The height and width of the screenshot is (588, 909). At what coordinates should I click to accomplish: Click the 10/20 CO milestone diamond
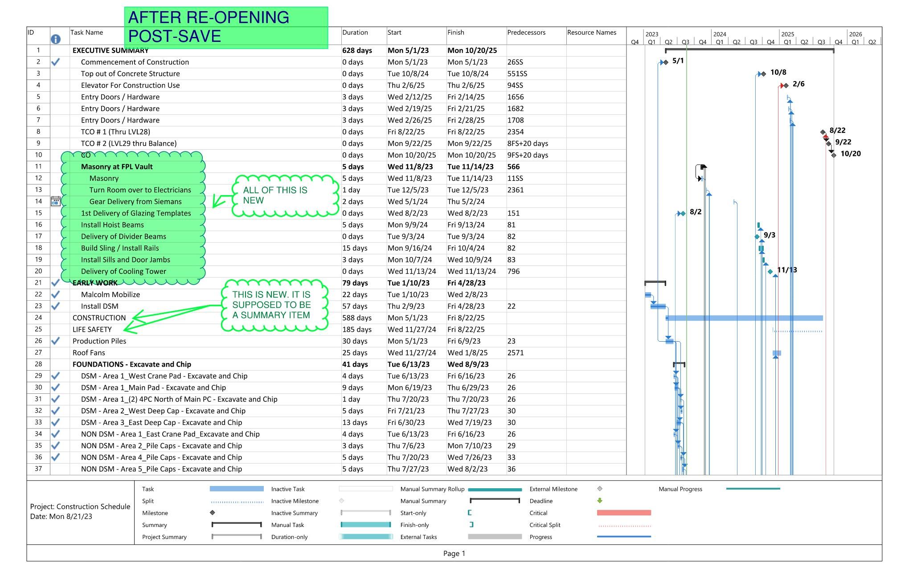pyautogui.click(x=834, y=155)
